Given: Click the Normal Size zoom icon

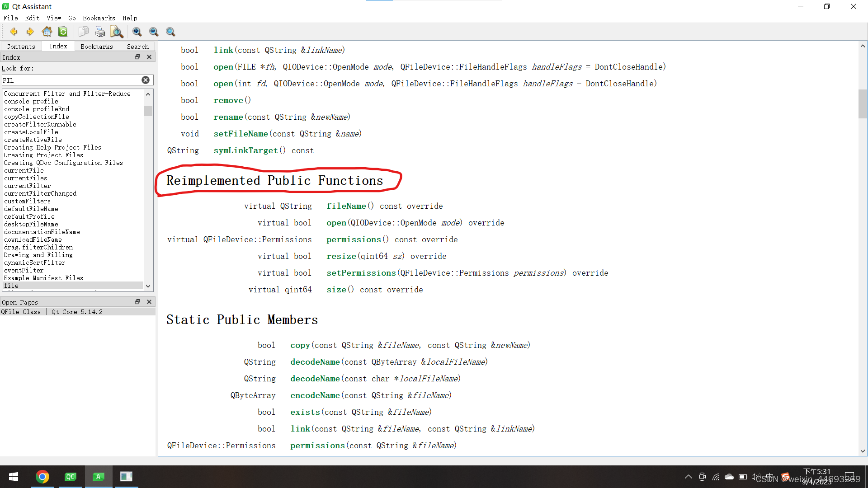Looking at the screenshot, I should pos(170,32).
